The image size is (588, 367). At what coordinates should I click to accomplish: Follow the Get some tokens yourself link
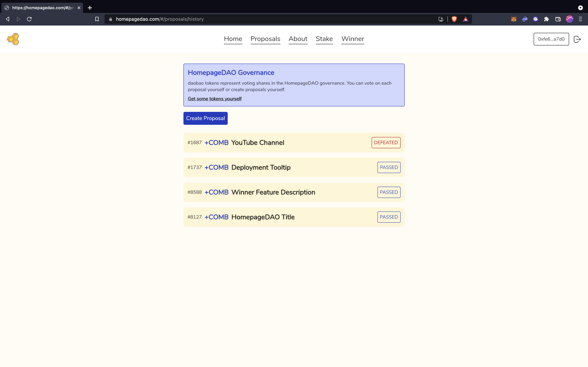tap(215, 99)
